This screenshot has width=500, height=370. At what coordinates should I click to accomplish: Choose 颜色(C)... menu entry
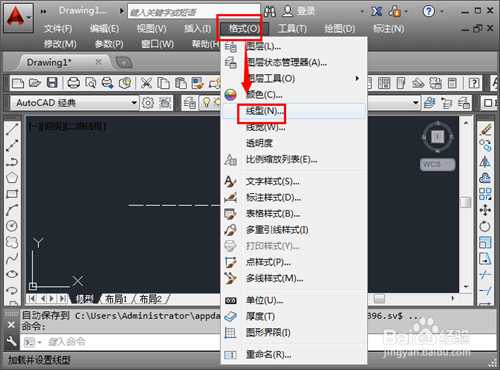click(x=294, y=95)
